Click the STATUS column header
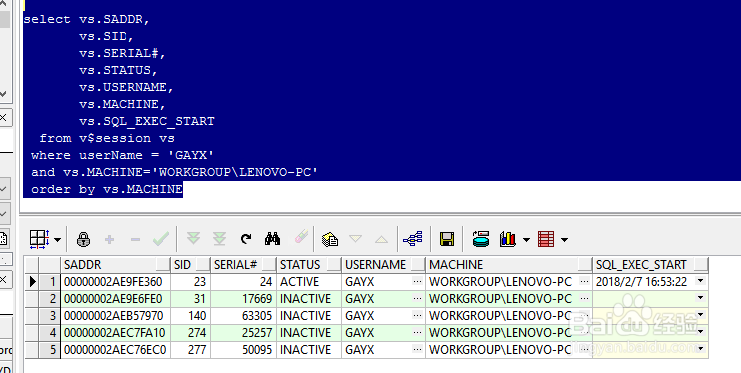Viewport: 741px width, 373px height. [x=309, y=265]
